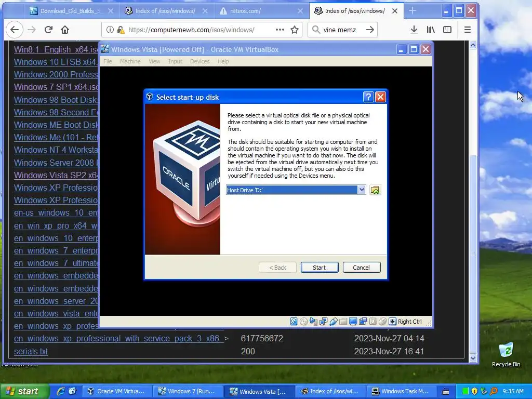Open Devices menu in VirtualBox window

(200, 61)
